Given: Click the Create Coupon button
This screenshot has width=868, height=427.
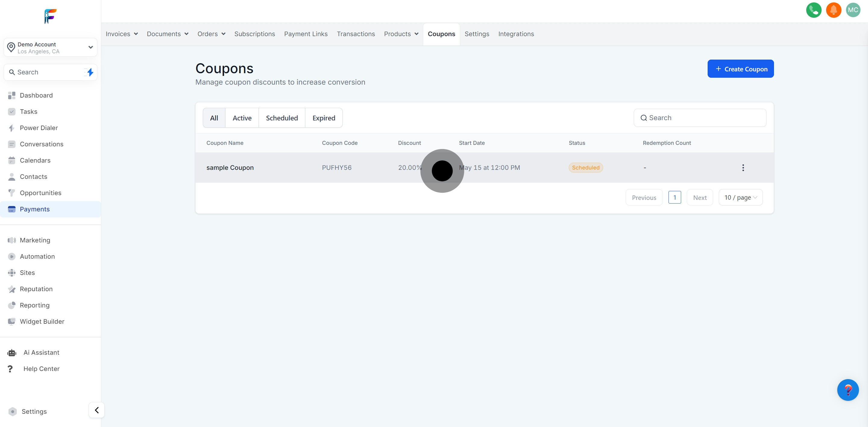Looking at the screenshot, I should (x=740, y=69).
